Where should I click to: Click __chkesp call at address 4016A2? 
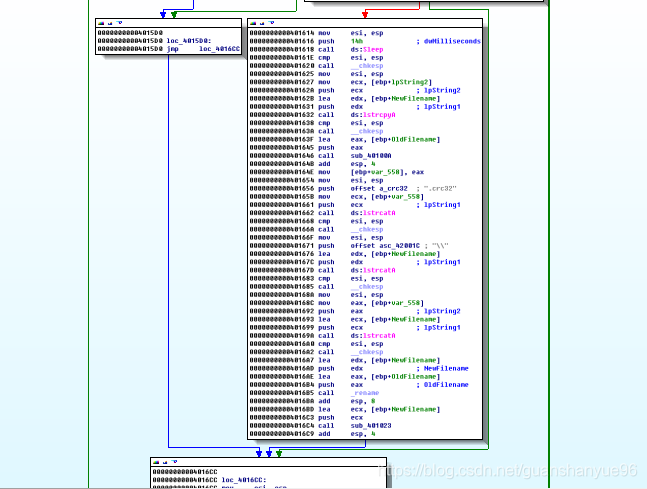tap(367, 352)
